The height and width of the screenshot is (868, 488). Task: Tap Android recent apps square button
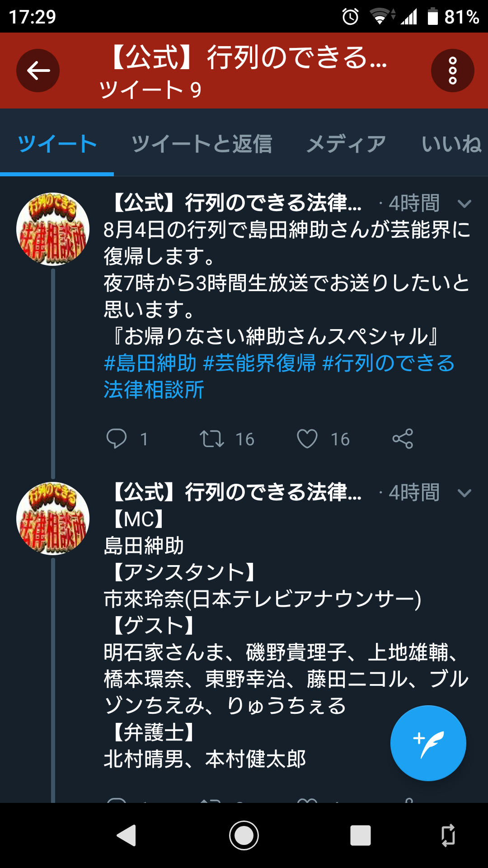[x=361, y=835]
